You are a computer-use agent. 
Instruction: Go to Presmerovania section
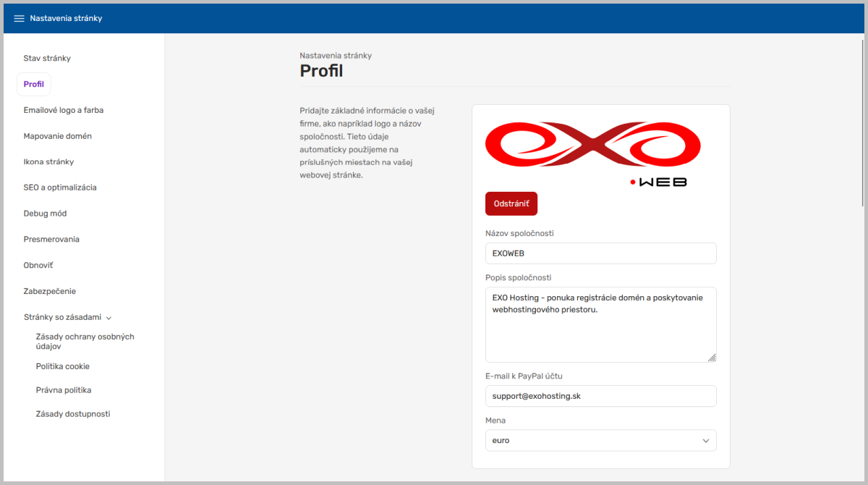point(51,239)
